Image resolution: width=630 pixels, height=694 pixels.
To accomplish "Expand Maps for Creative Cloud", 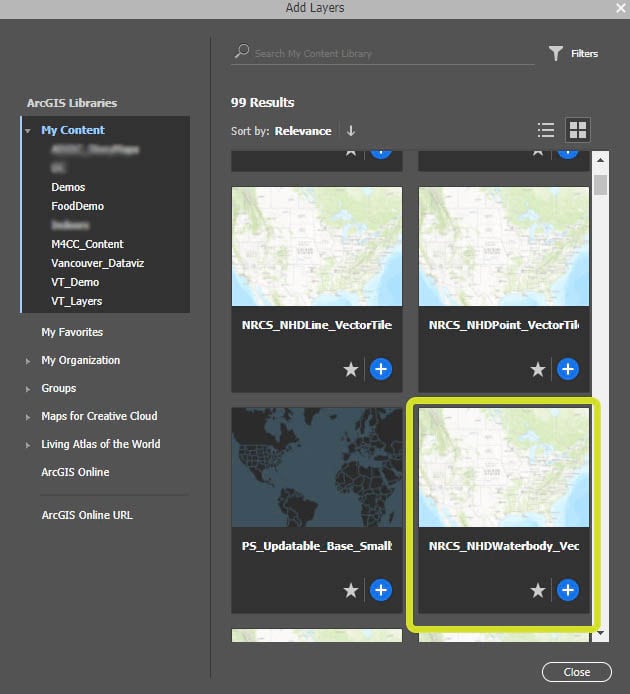I will coord(28,417).
